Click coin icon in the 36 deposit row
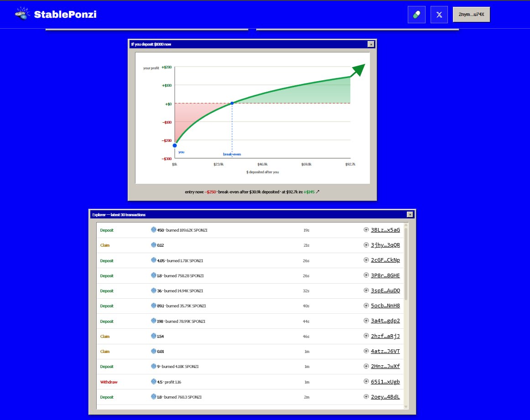This screenshot has width=530, height=420. tap(153, 290)
